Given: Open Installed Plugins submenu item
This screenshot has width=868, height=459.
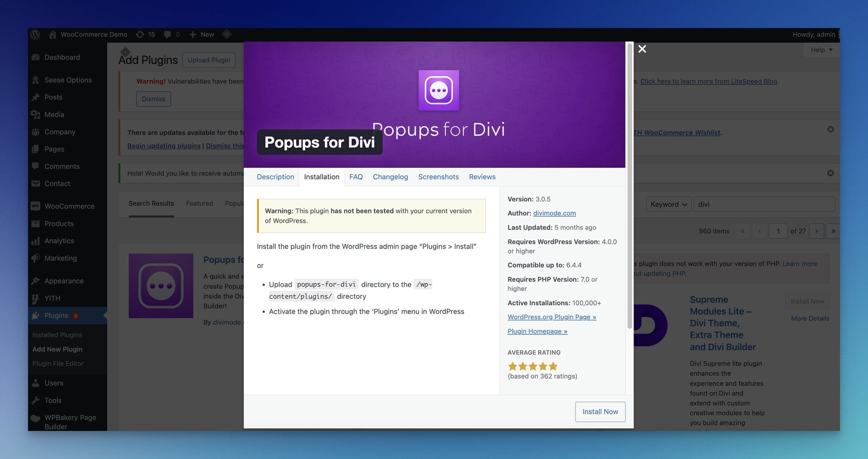Looking at the screenshot, I should coord(57,335).
